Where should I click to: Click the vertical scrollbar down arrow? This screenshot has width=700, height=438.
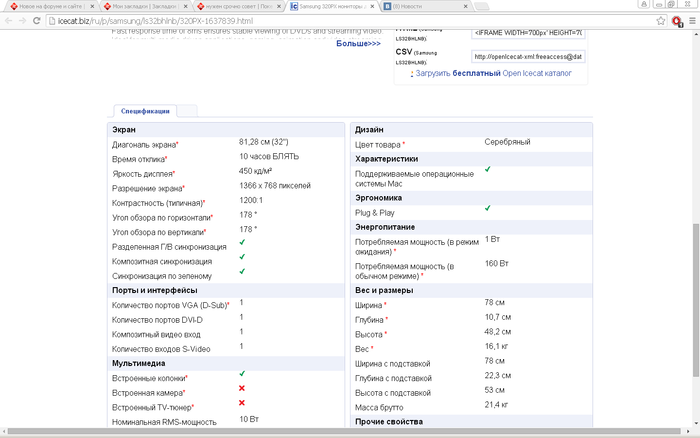[696, 424]
